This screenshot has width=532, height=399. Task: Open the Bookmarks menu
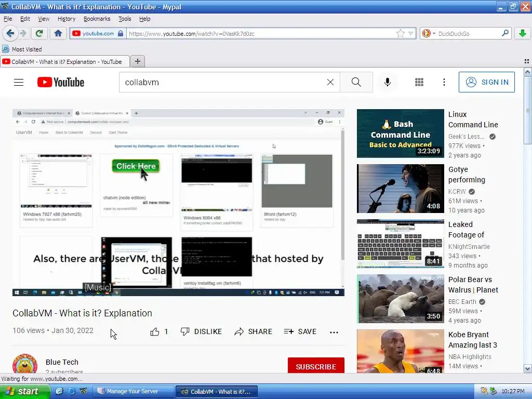(97, 19)
